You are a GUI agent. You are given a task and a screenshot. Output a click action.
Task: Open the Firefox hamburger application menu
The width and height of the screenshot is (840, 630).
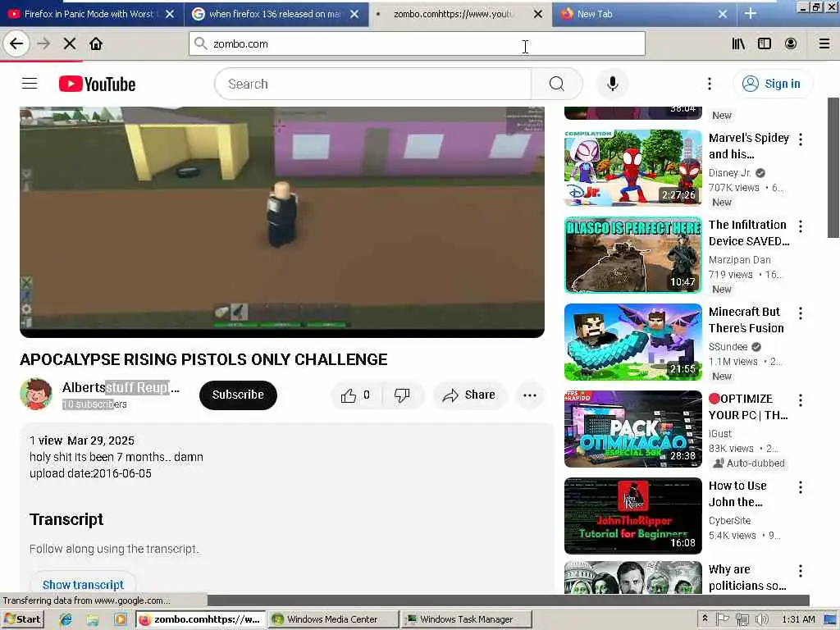824,44
